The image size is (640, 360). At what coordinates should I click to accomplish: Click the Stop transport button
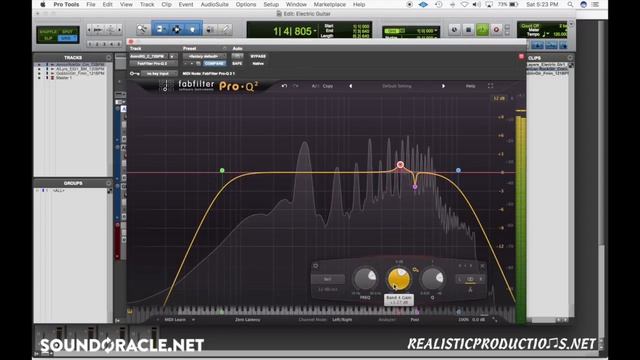tap(468, 30)
